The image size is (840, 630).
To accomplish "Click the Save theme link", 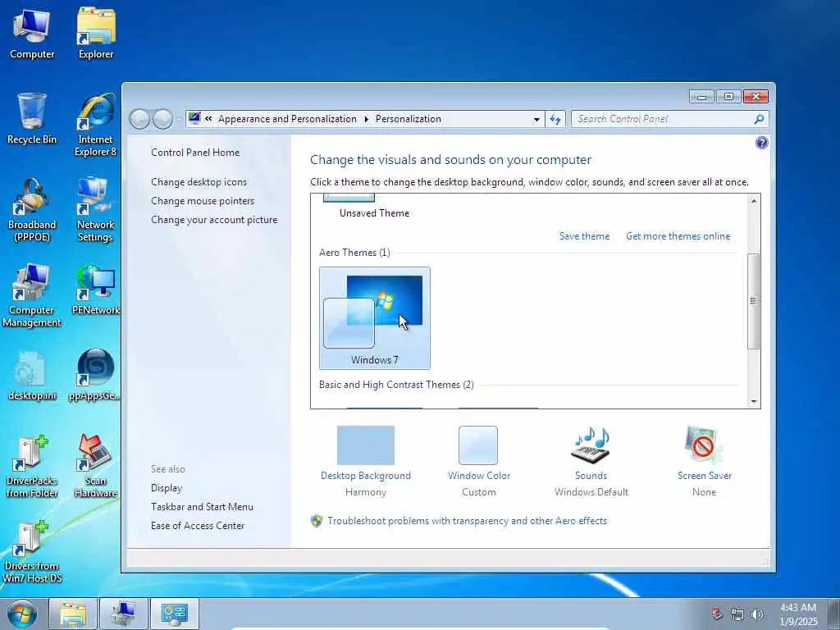I will [x=584, y=236].
